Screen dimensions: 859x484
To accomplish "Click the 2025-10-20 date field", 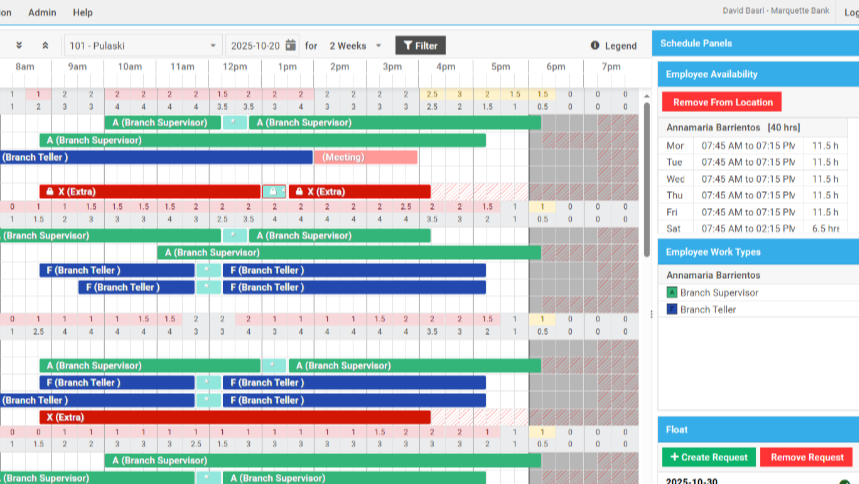I will pyautogui.click(x=255, y=45).
